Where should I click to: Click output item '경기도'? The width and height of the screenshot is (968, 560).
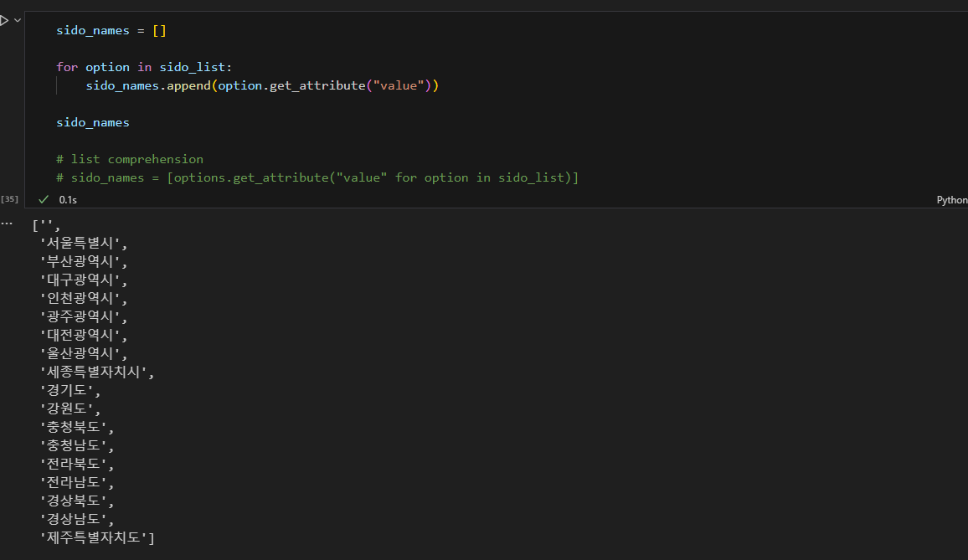70,391
